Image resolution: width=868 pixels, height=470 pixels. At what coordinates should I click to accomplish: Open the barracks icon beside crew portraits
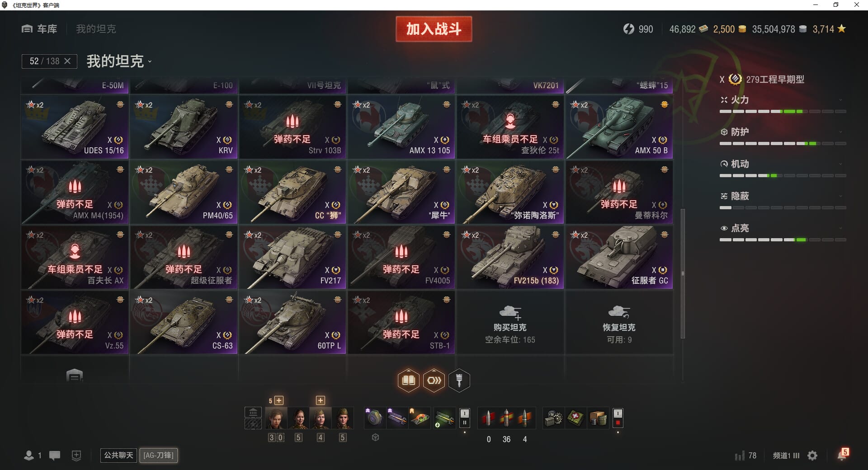pyautogui.click(x=253, y=412)
